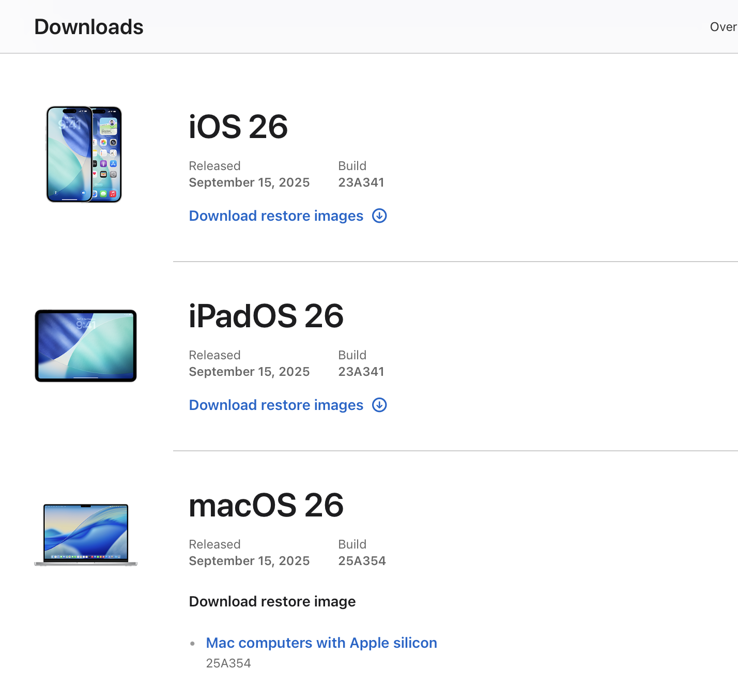Viewport: 738px width, 700px height.
Task: Click the iPadOS 26 heading
Action: [x=266, y=316]
